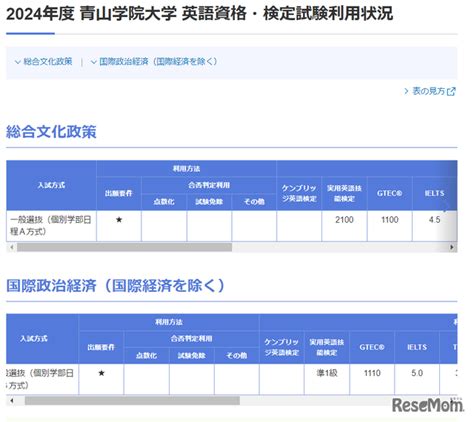The image size is (474, 422).
Task: Click GTEC header in second table
Action: coord(372,347)
